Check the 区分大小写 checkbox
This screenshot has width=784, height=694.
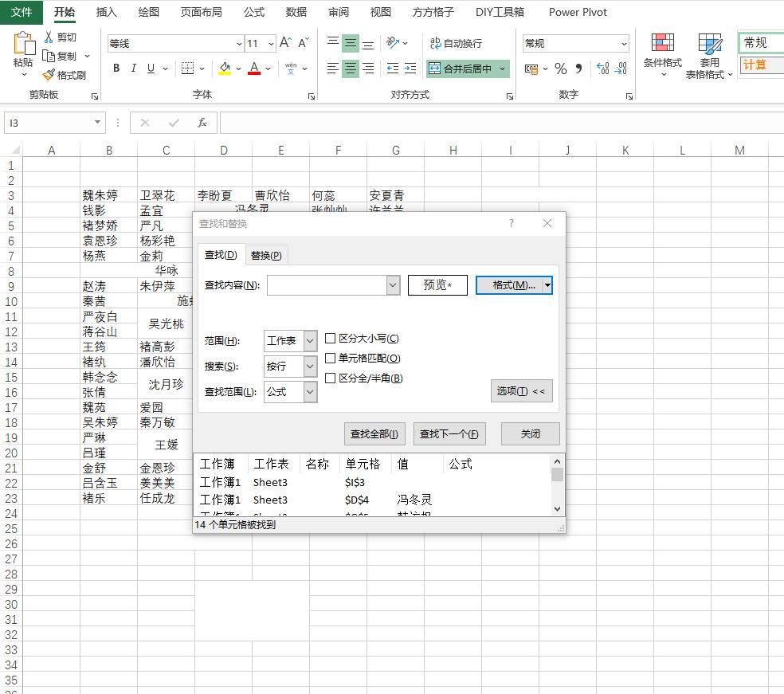(x=330, y=338)
